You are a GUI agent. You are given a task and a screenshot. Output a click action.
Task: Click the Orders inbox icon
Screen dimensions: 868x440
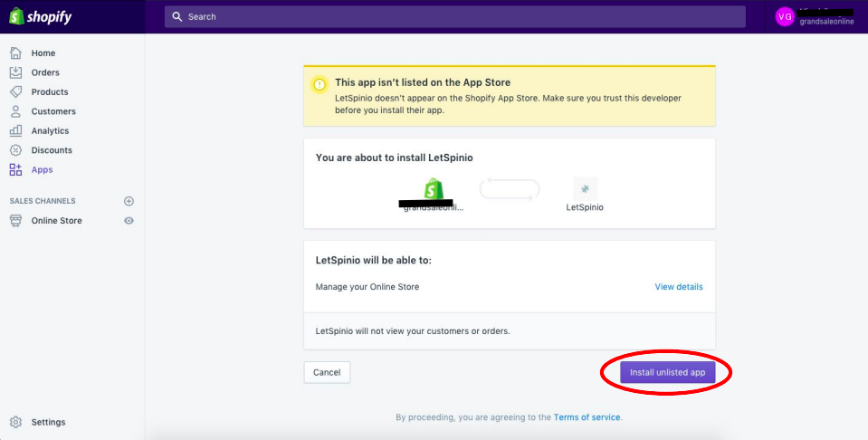[15, 72]
